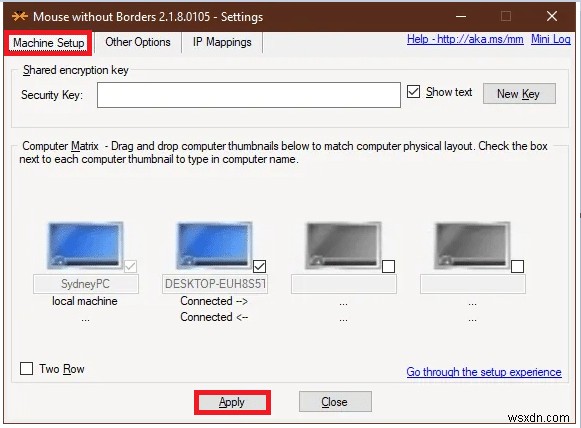
Task: Minimize the Settings window
Action: point(461,16)
